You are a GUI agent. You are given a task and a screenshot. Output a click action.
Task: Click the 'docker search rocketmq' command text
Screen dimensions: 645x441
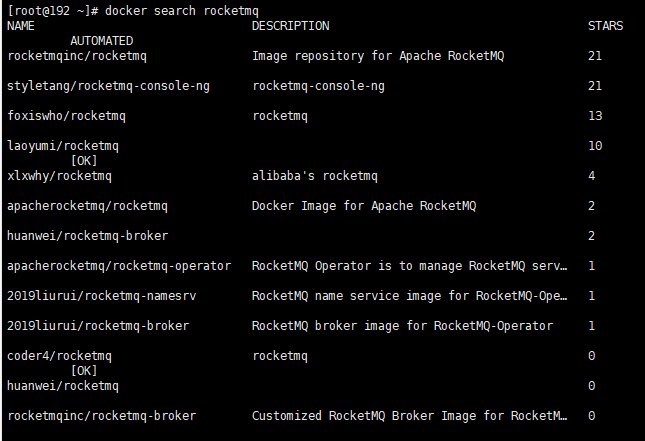point(182,11)
